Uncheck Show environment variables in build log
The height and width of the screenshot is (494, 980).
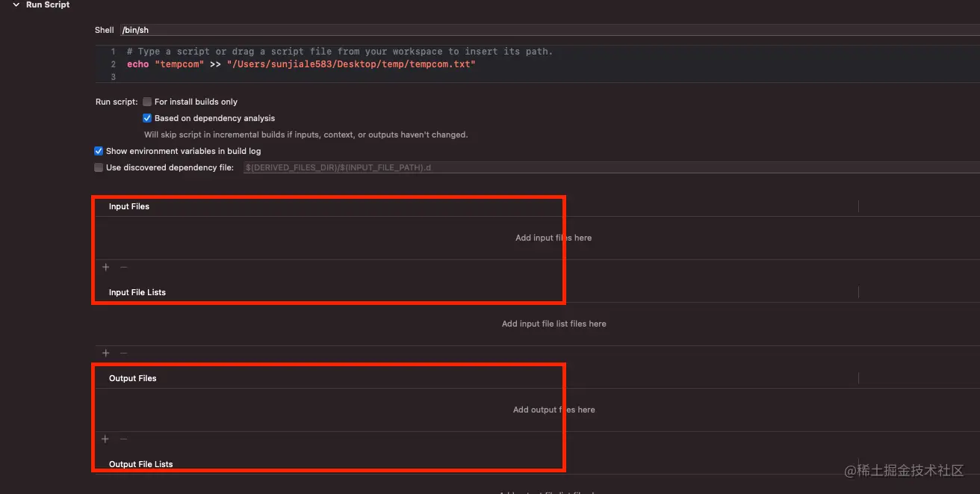point(98,150)
